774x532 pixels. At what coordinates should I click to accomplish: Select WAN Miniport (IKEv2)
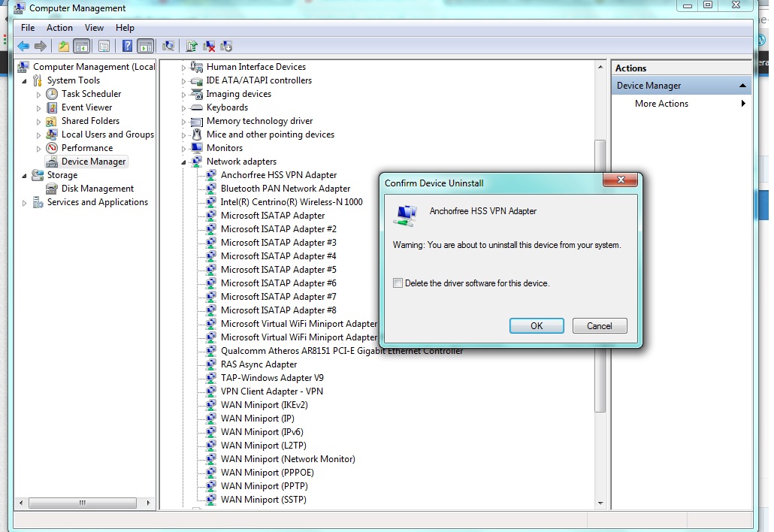point(264,405)
